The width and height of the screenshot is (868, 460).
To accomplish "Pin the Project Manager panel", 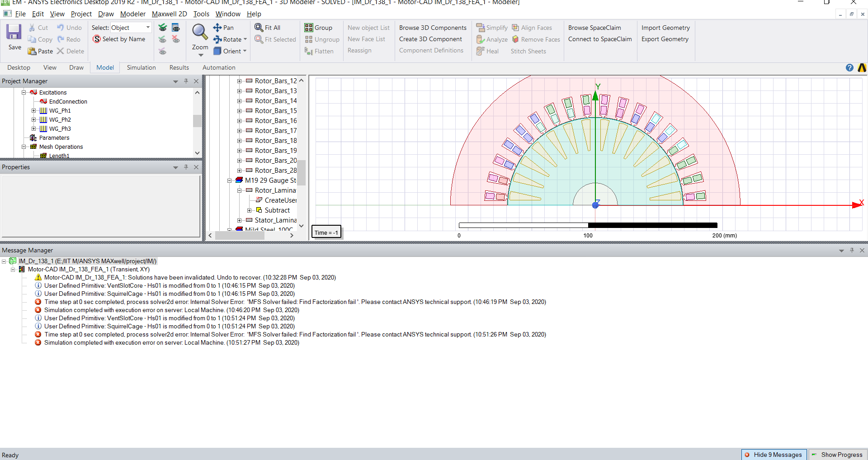I will click(186, 81).
